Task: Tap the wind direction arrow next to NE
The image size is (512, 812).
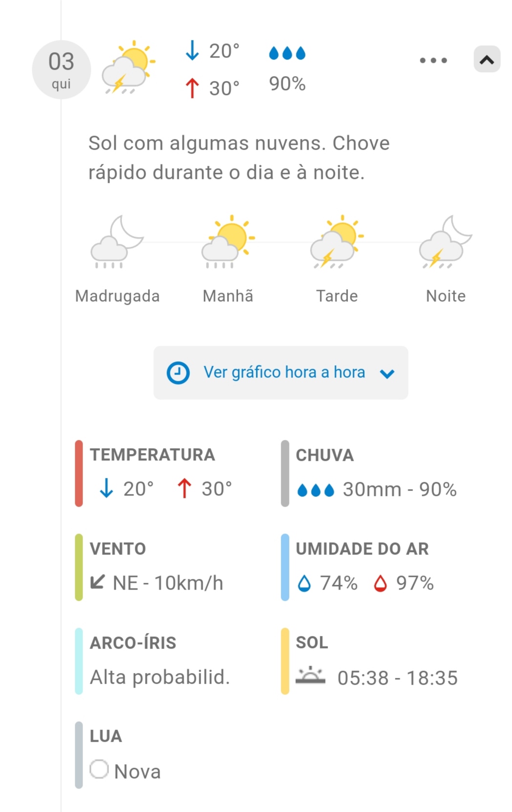Action: pos(98,582)
